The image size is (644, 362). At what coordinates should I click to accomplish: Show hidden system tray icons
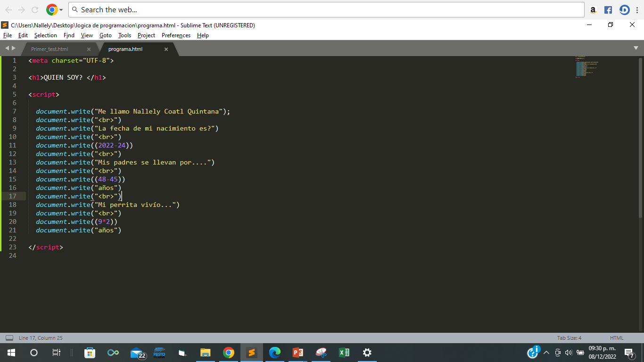point(546,353)
